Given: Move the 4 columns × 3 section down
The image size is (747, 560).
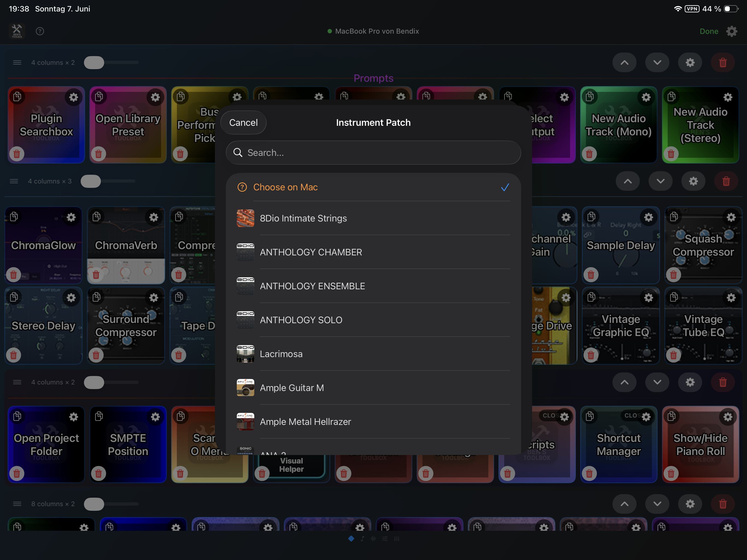Looking at the screenshot, I should [x=660, y=181].
